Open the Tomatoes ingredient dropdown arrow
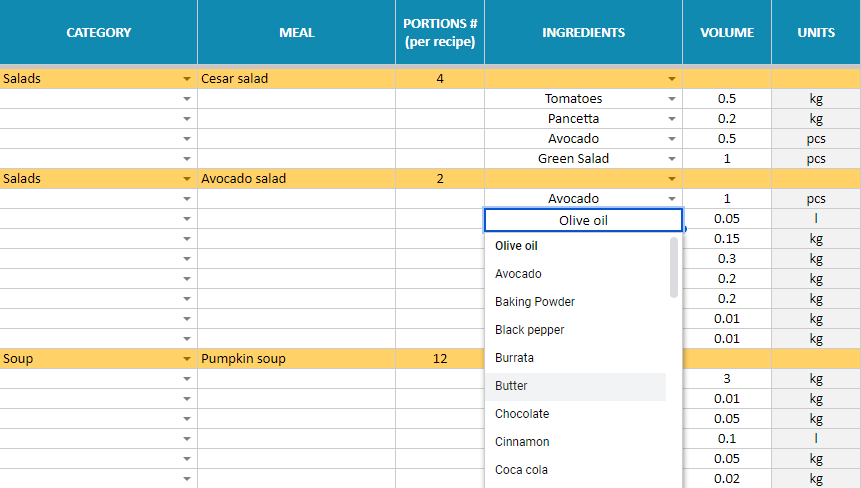This screenshot has width=861, height=488. pyautogui.click(x=672, y=99)
